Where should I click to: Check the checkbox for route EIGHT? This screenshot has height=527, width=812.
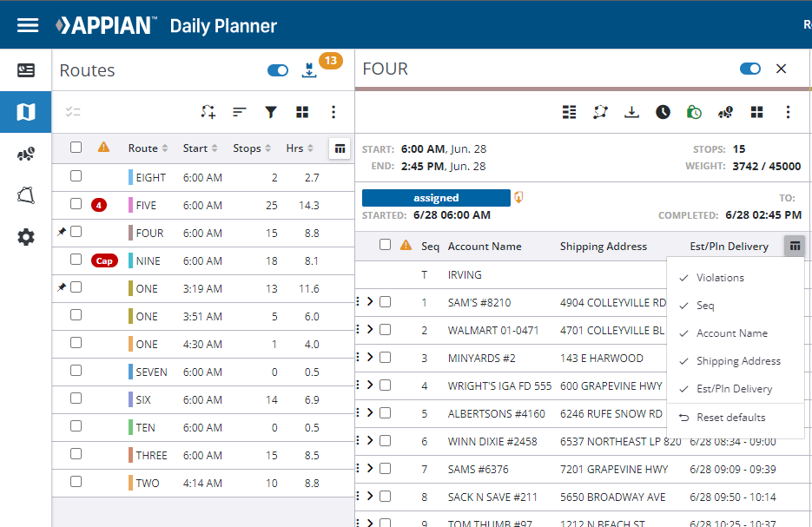(x=76, y=176)
